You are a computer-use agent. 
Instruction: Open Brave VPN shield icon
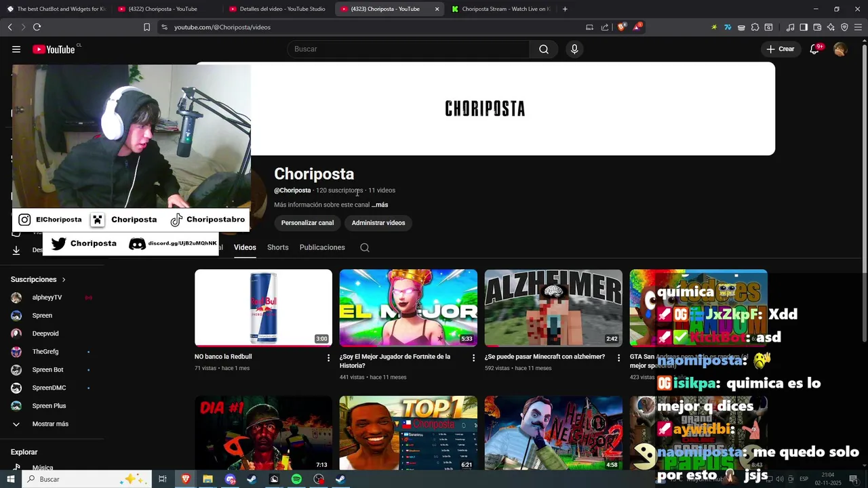[844, 27]
